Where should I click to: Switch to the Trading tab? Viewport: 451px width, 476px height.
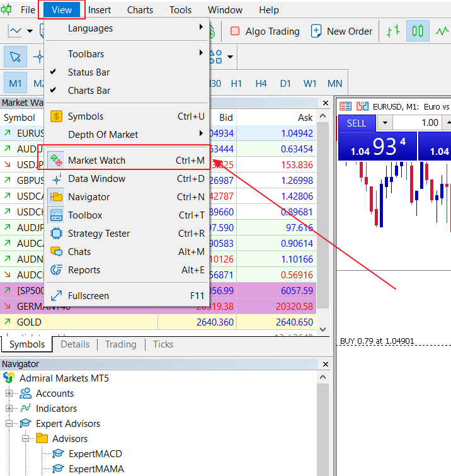(x=120, y=344)
